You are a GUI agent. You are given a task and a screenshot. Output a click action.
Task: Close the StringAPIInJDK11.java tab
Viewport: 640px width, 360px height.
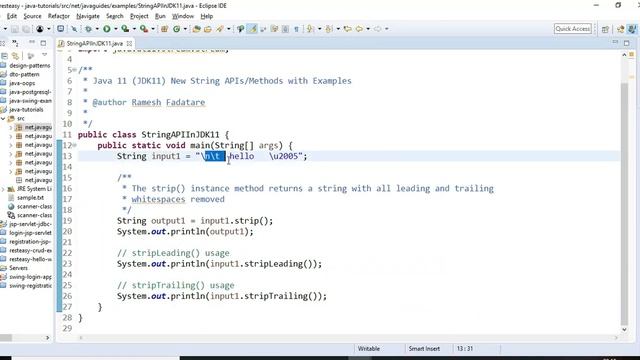pos(129,43)
